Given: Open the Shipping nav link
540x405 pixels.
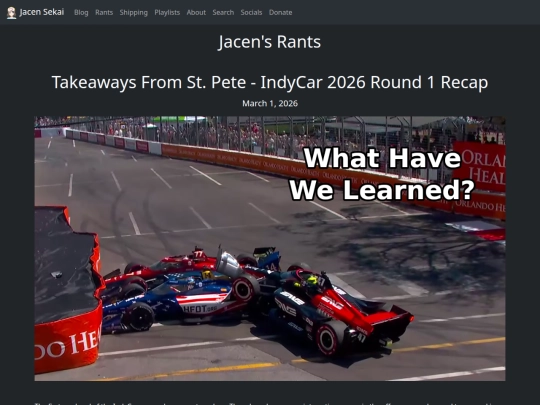Looking at the screenshot, I should pyautogui.click(x=134, y=12).
